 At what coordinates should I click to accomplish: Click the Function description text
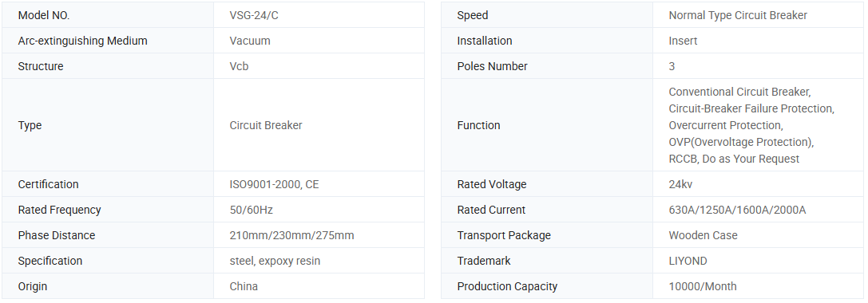pyautogui.click(x=751, y=125)
